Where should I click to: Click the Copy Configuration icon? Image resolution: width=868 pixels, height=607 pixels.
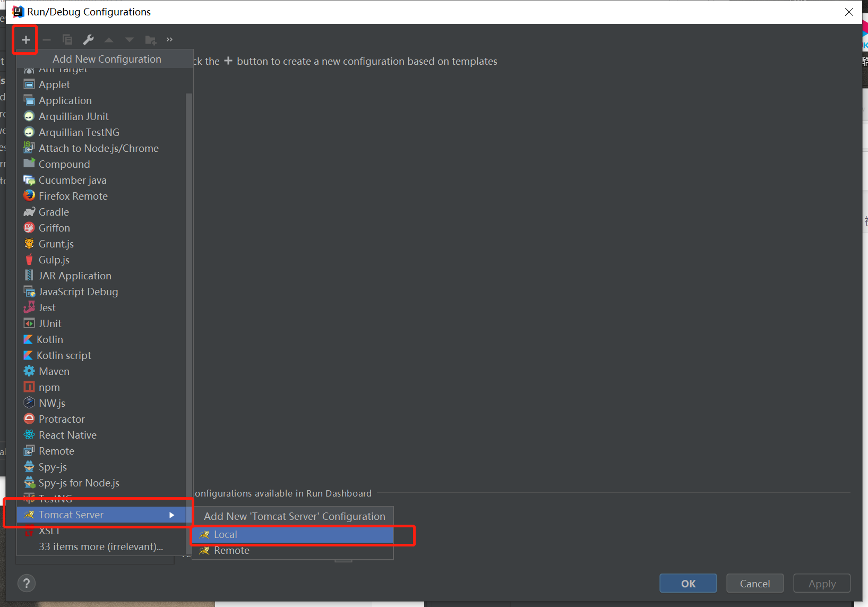[67, 40]
